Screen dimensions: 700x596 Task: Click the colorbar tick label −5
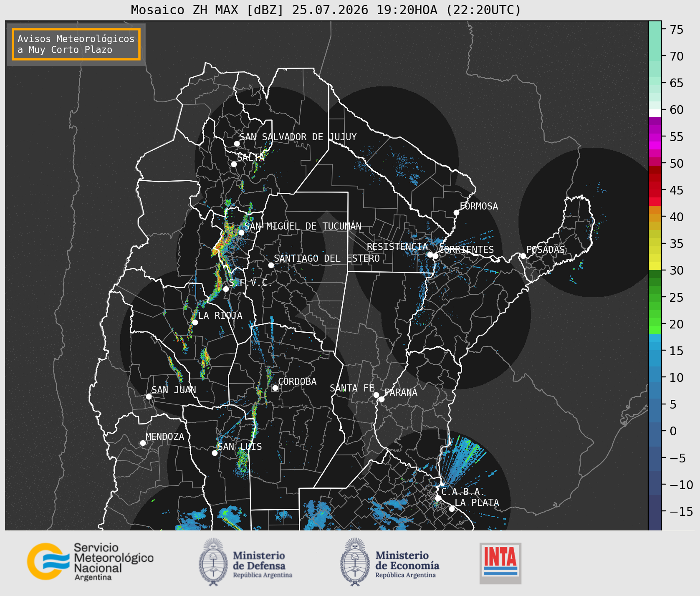pos(677,458)
